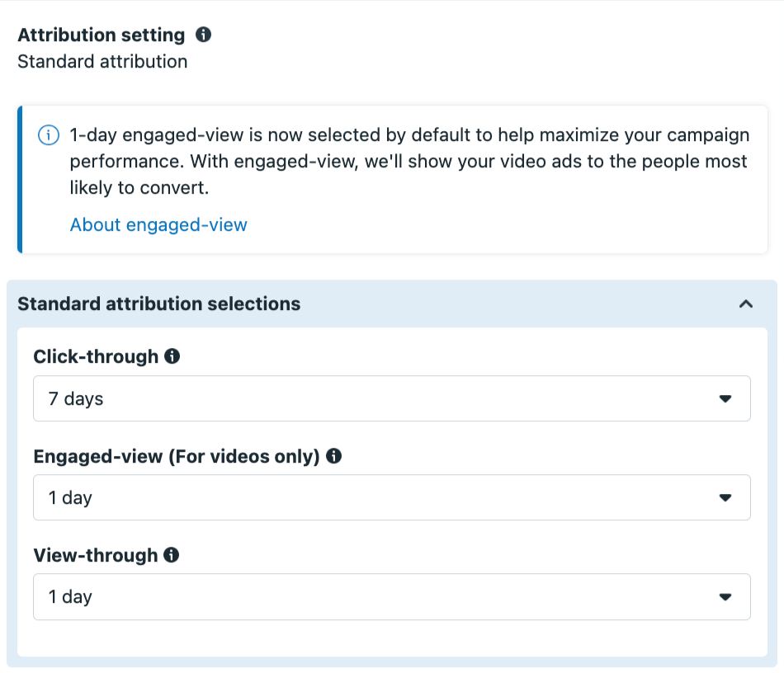Click the 1-day engaged-view banner message
Viewport: 784px width, 673px height.
coord(409,162)
